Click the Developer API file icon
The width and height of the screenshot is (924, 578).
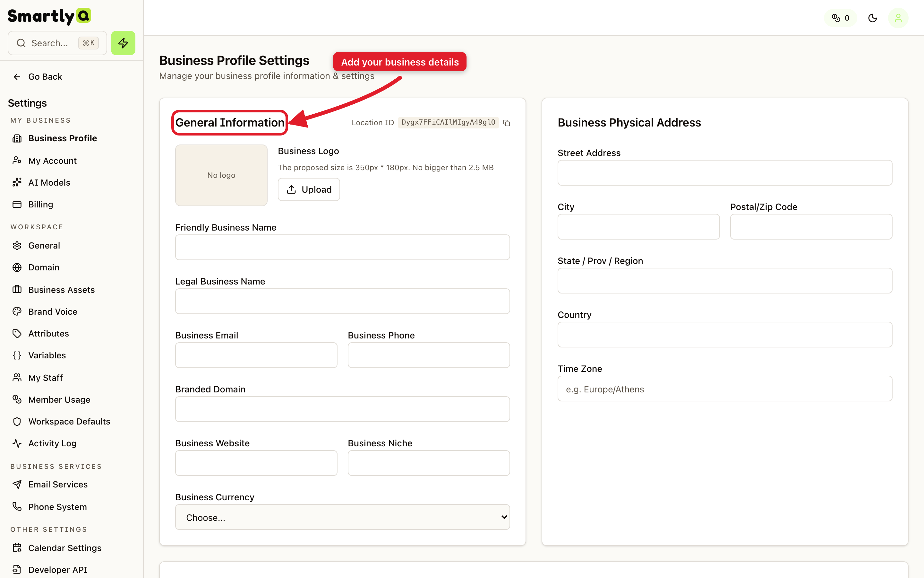(17, 570)
